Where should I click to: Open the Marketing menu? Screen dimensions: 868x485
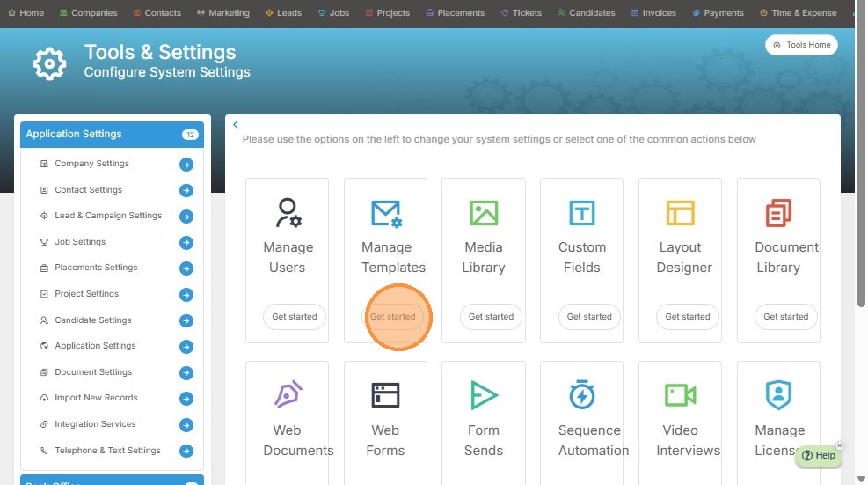click(223, 12)
